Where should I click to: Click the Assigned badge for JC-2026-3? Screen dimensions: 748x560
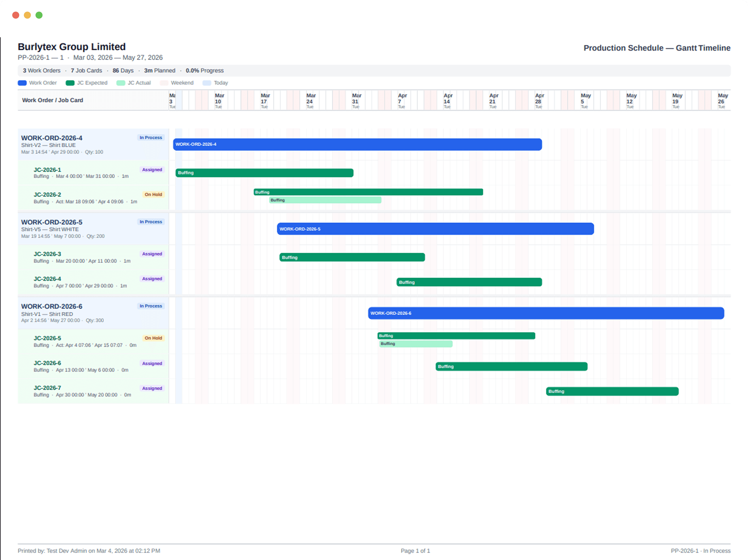(152, 254)
